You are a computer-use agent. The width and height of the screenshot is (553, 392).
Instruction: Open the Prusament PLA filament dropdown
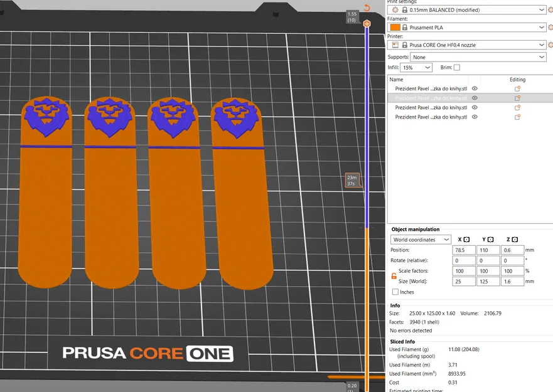[x=466, y=27]
